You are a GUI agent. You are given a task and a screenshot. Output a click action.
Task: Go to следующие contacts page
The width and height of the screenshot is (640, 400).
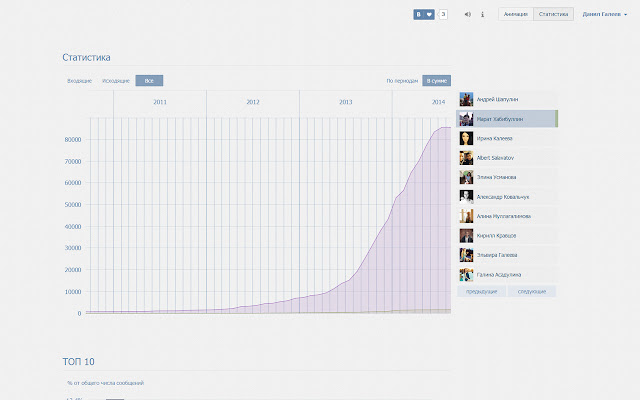click(532, 291)
